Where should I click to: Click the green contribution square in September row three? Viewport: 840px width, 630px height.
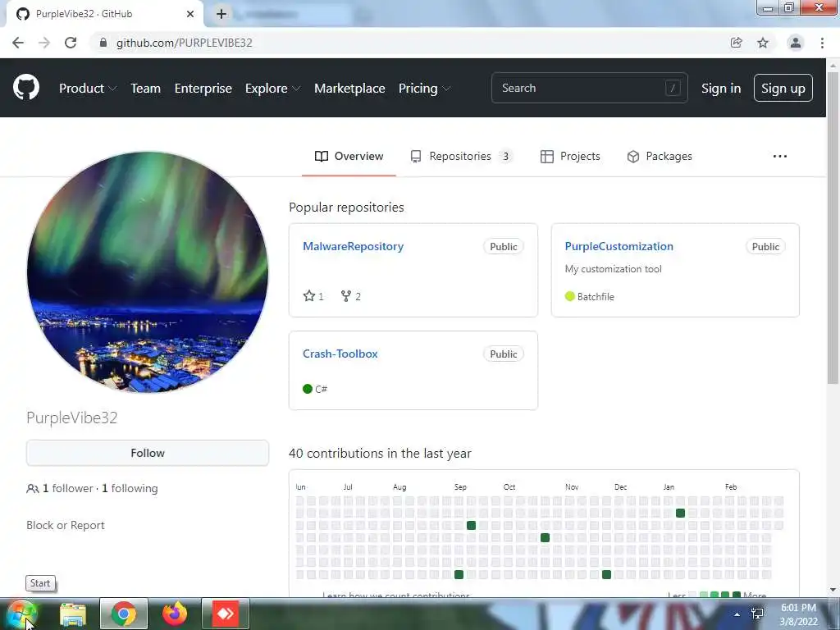(x=471, y=526)
